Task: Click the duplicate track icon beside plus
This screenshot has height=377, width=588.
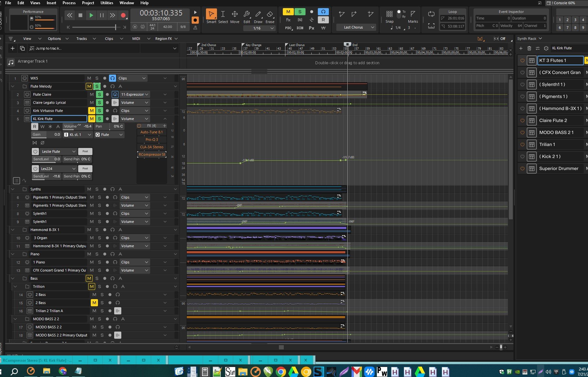Action: tap(22, 48)
